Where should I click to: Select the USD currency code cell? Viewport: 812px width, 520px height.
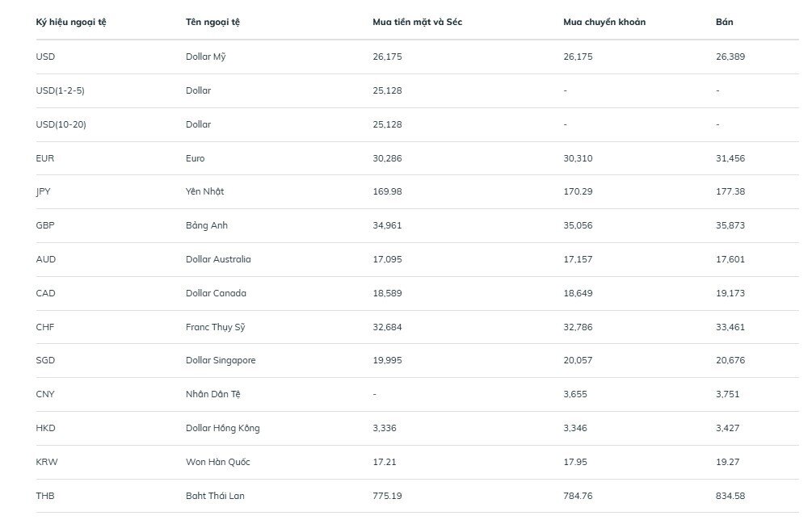click(46, 57)
